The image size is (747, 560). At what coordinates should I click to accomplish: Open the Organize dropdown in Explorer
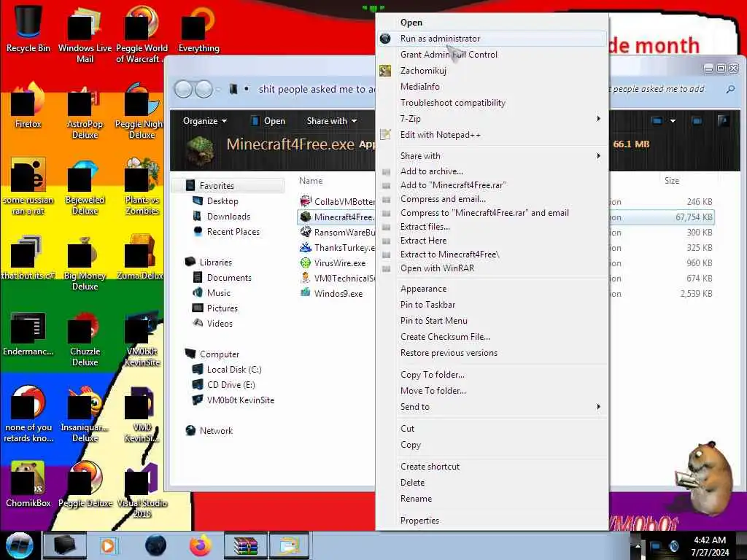point(205,121)
